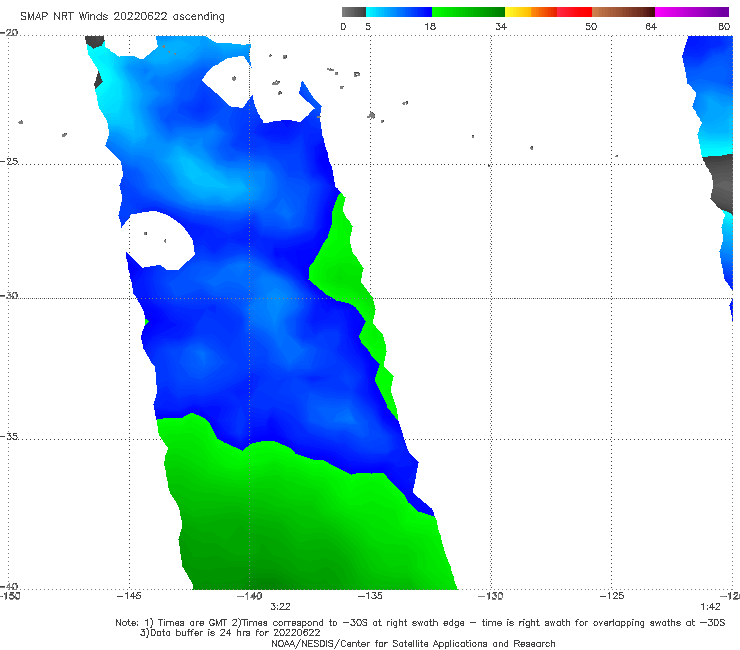Click the yellow-orange segment of the color scale

click(x=531, y=12)
